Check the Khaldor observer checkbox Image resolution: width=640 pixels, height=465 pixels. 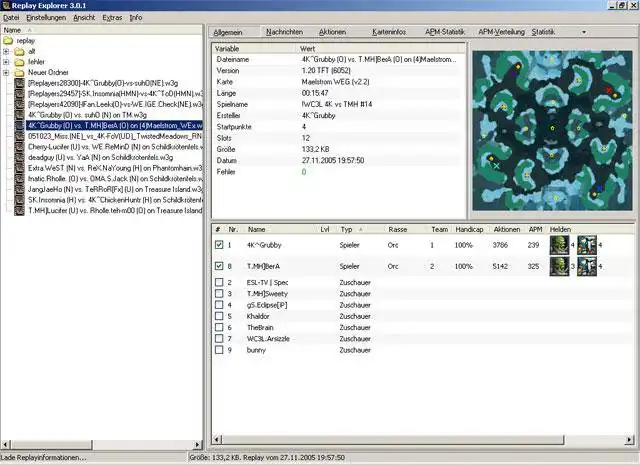[x=219, y=316]
